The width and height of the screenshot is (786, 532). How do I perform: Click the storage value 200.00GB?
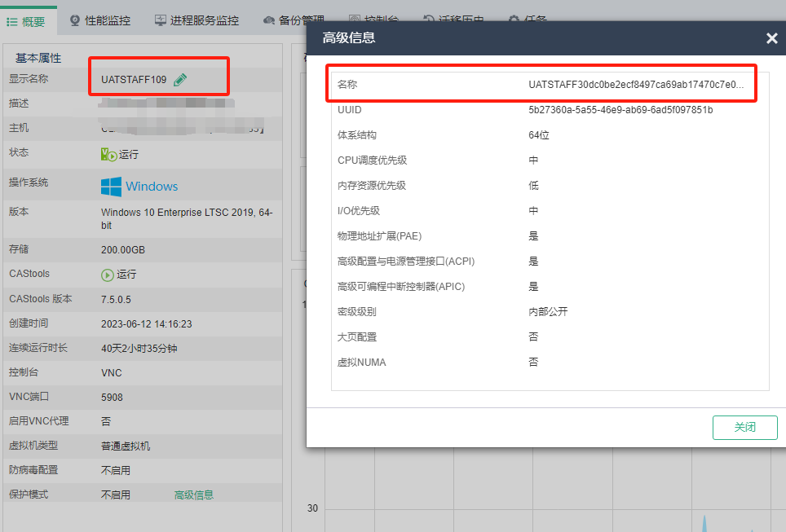[x=123, y=250]
